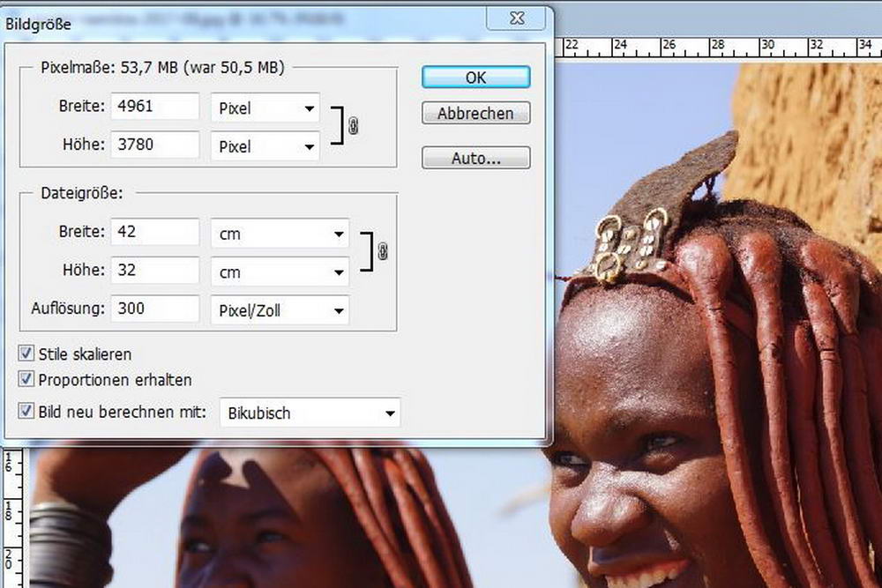Open the Bikubisch resampling method dropdown
The height and width of the screenshot is (588, 882).
tap(309, 413)
